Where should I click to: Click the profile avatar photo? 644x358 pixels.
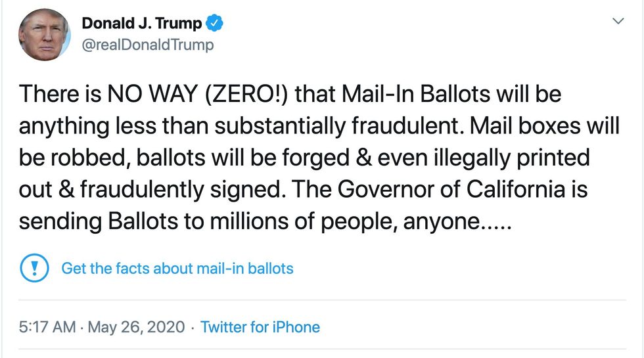(x=44, y=36)
